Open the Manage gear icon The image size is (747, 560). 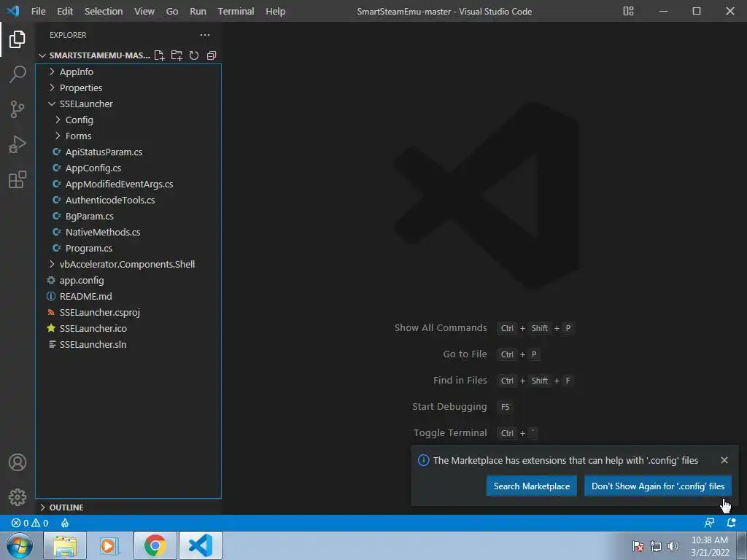[18, 497]
